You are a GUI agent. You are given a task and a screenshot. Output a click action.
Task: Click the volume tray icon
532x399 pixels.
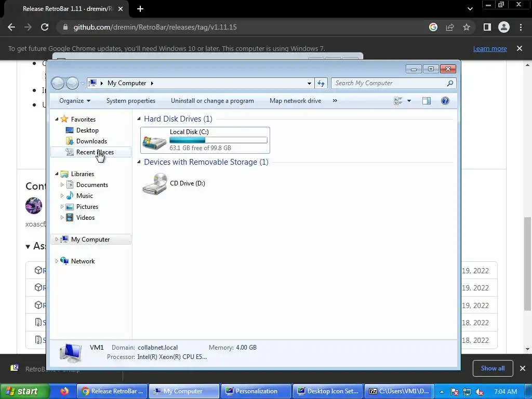coord(480,392)
